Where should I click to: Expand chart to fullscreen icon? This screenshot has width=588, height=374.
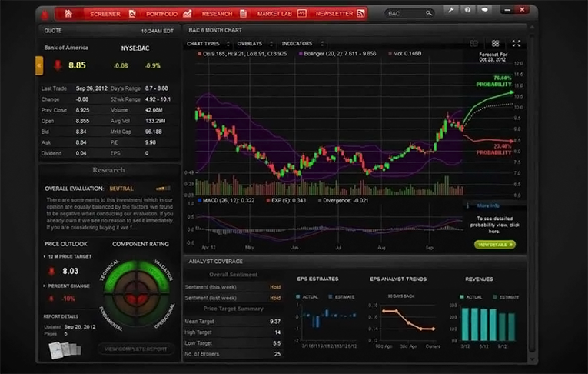[517, 44]
